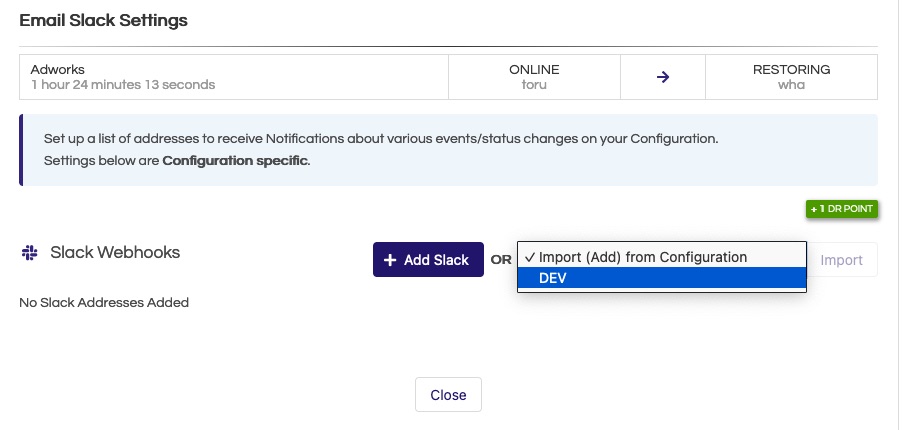This screenshot has height=430, width=905.
Task: Click the Adworks configuration name
Action: [58, 69]
